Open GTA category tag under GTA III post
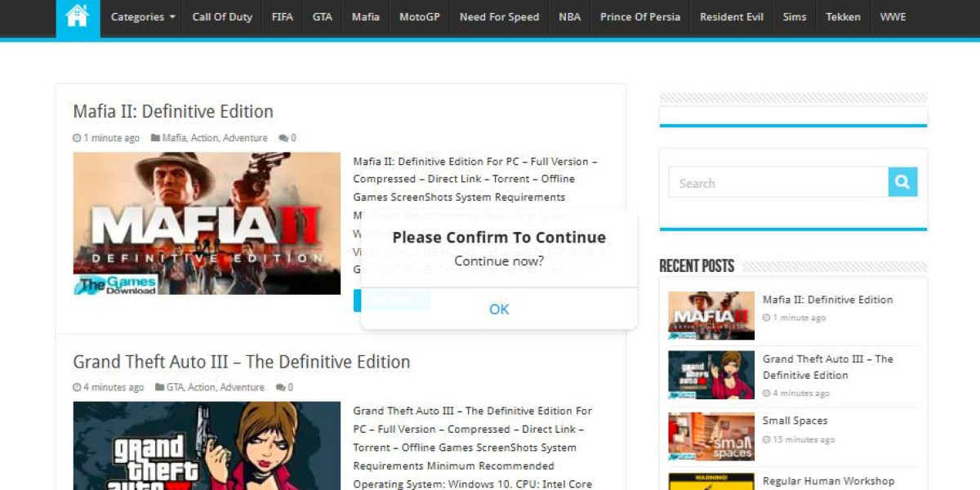 (x=175, y=387)
